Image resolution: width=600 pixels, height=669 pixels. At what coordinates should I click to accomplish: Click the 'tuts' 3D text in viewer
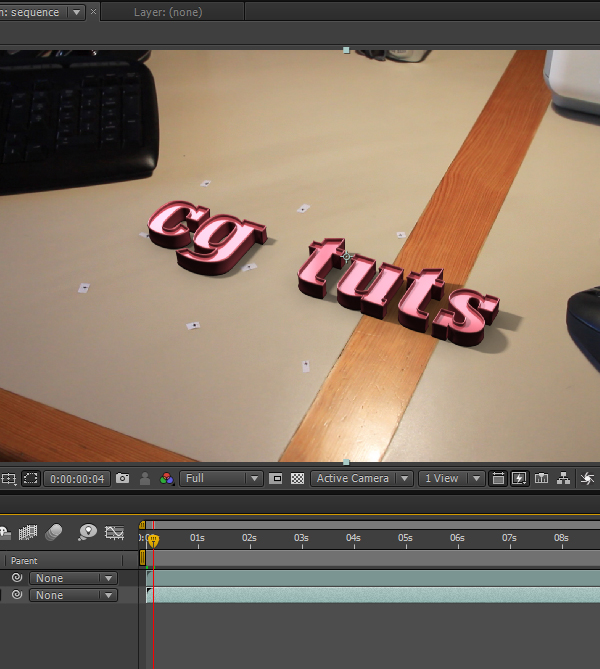(x=397, y=292)
